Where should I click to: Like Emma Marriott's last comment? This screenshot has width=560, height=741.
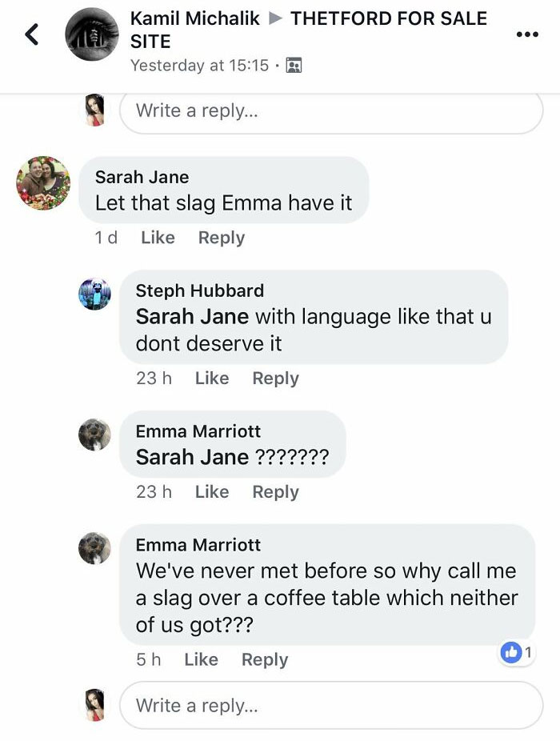pos(201,659)
